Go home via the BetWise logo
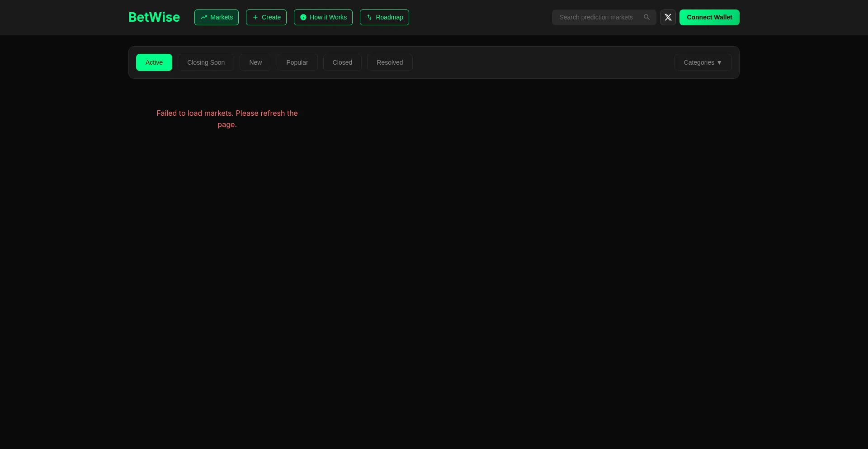The width and height of the screenshot is (868, 449). click(154, 17)
